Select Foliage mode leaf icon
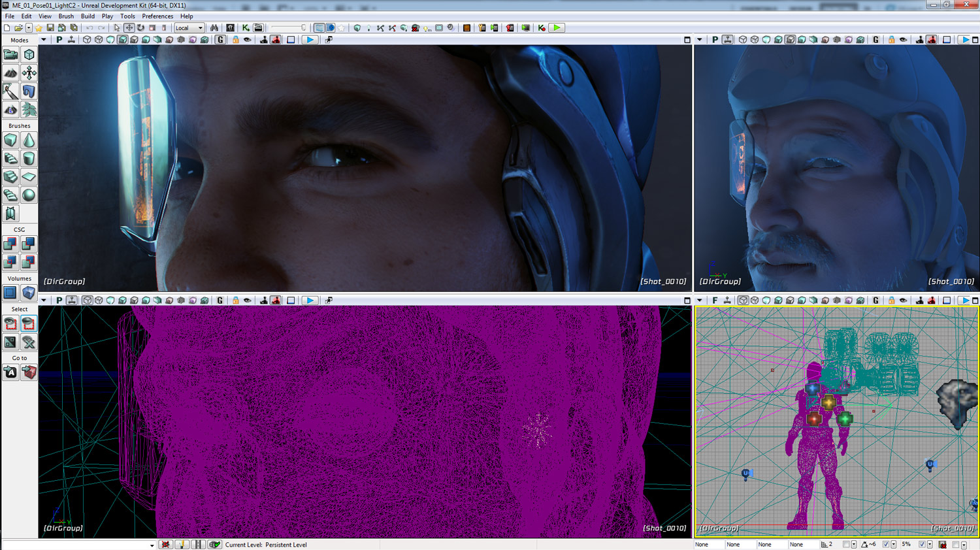The width and height of the screenshot is (980, 550). (29, 110)
